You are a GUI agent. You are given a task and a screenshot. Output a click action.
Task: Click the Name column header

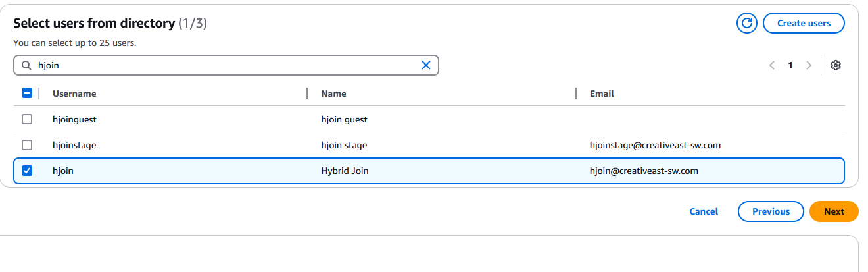point(333,94)
